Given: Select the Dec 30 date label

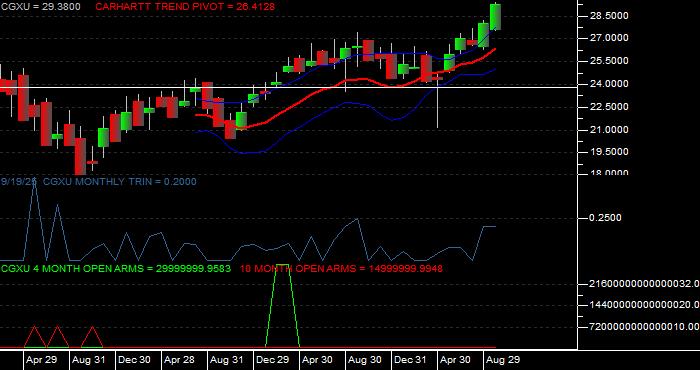Looking at the screenshot, I should (x=134, y=360).
